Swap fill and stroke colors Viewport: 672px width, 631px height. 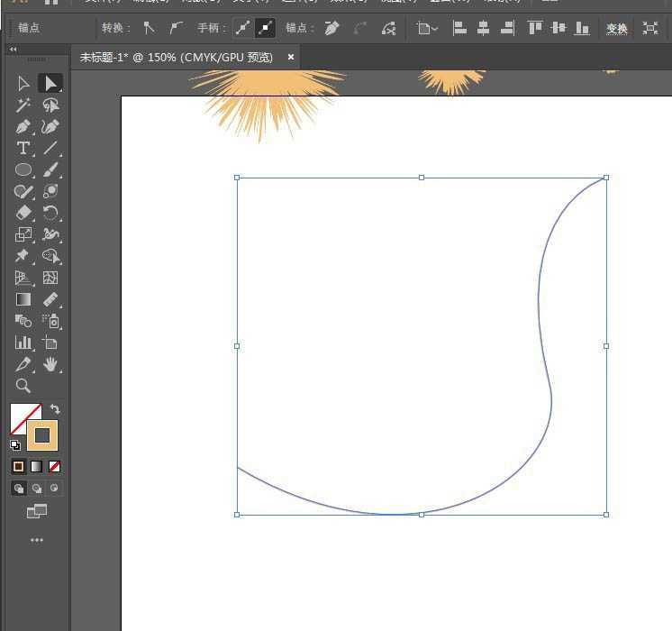pyautogui.click(x=55, y=409)
